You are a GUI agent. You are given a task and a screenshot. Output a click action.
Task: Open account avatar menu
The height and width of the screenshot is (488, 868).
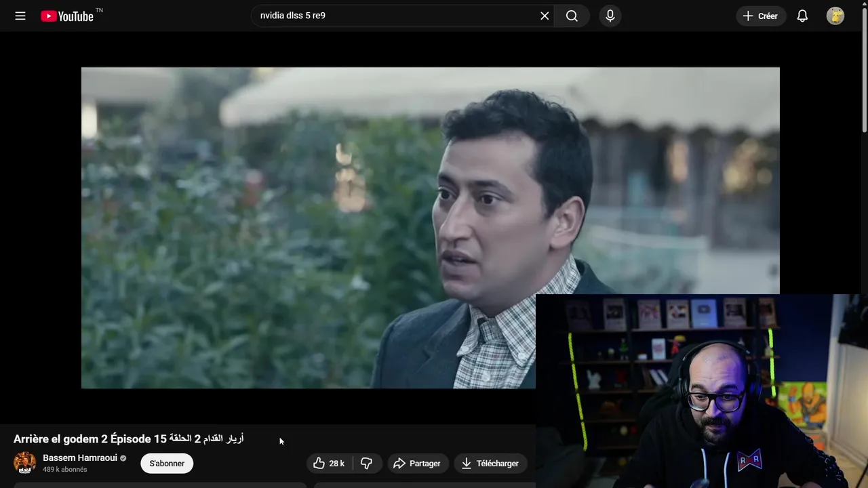click(835, 16)
